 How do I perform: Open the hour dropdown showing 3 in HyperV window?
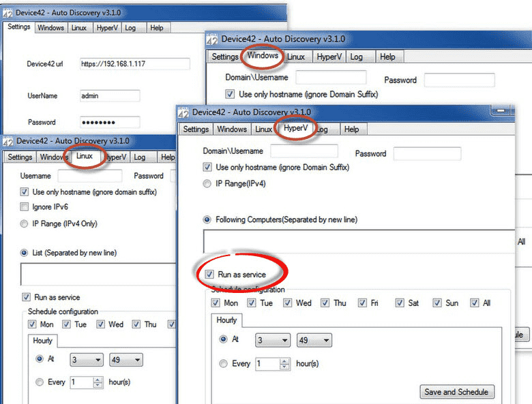[273, 340]
